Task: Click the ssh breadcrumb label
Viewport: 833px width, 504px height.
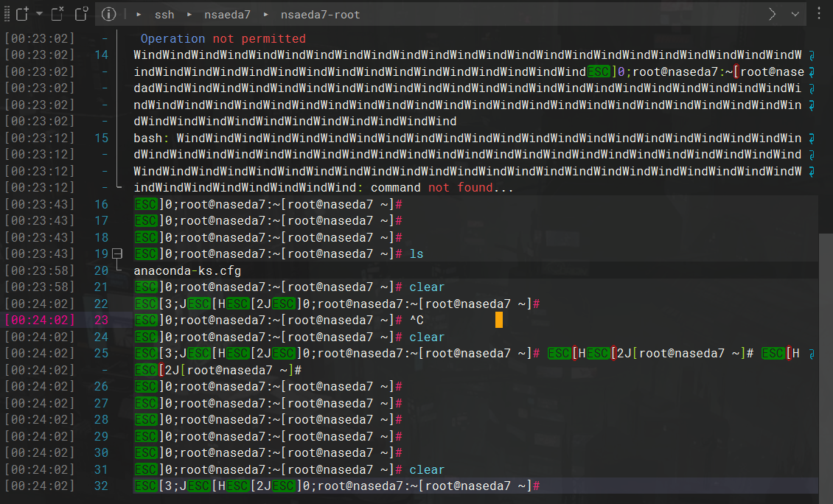Action: click(164, 14)
